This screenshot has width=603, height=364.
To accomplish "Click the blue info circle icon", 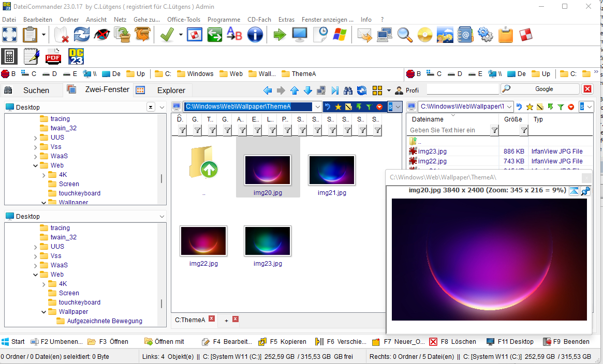I will point(255,35).
